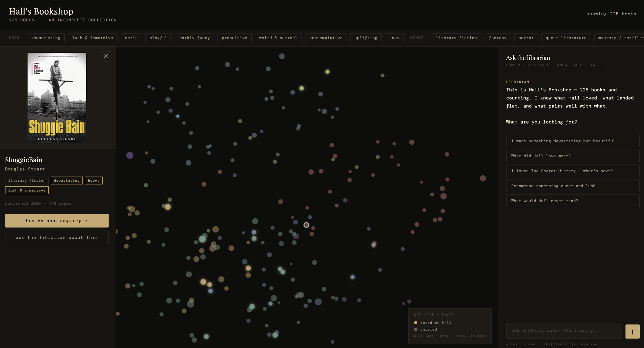Click rated by Hall legend swatch
644x348 pixels.
pyautogui.click(x=416, y=323)
